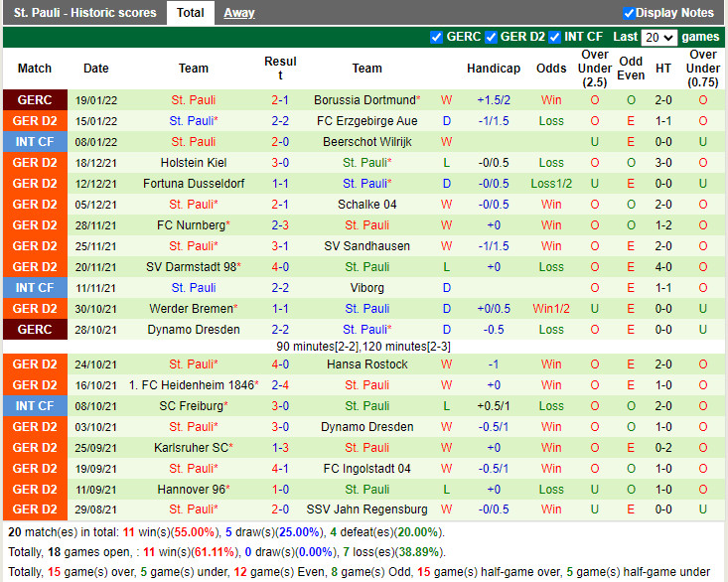Click the 11 win(s)(55.00%) summary text

click(171, 532)
